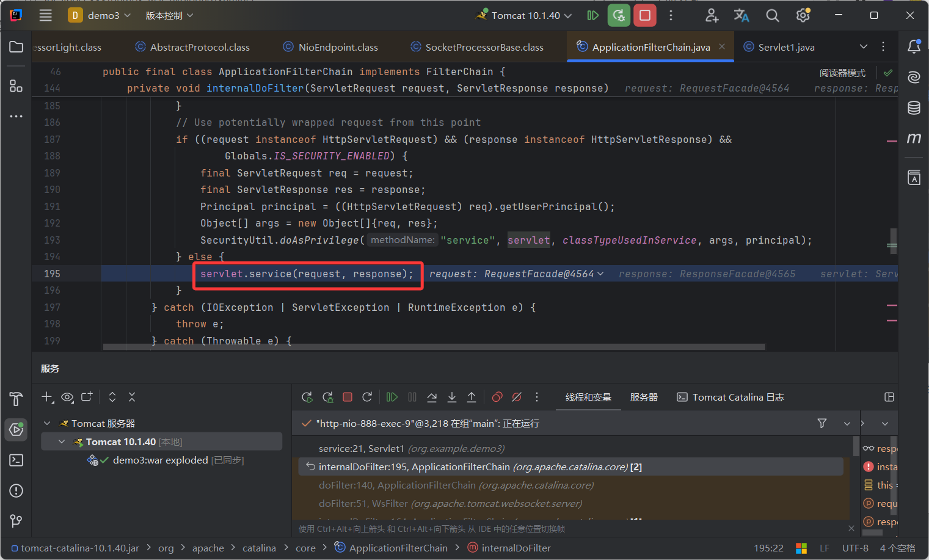Toggle Mute Breakpoints in the debug toolbar
The image size is (929, 560).
coord(517,398)
